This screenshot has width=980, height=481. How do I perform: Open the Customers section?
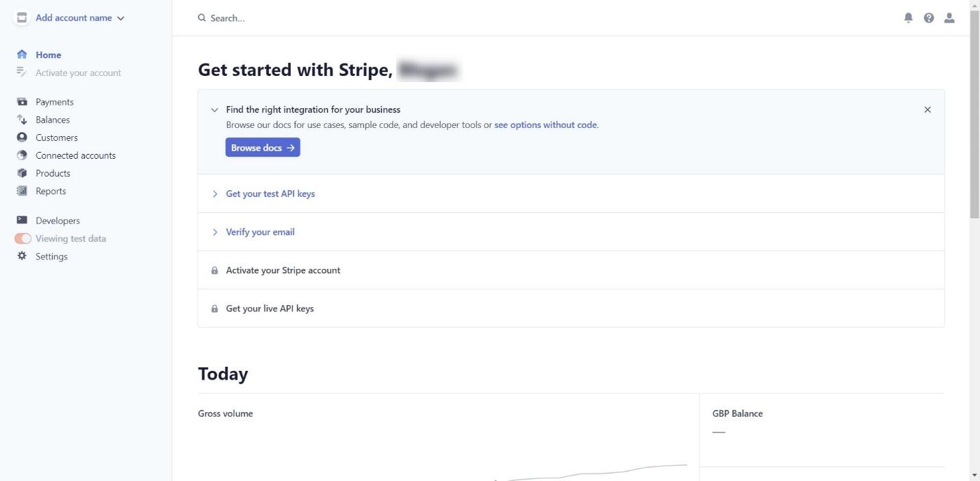point(57,138)
